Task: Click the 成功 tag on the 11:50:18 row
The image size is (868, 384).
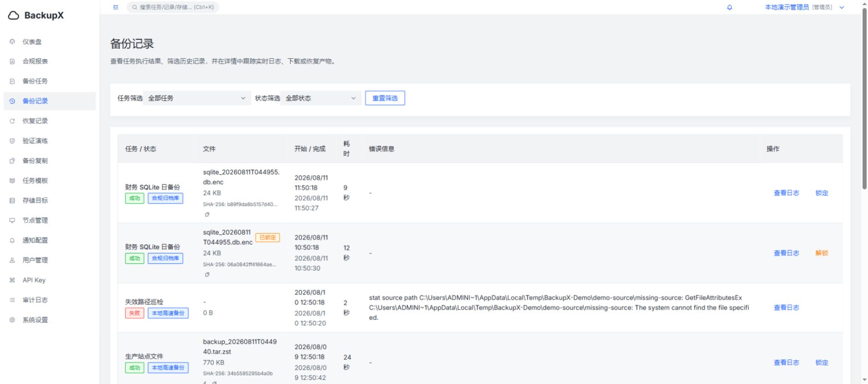Action: (134, 199)
